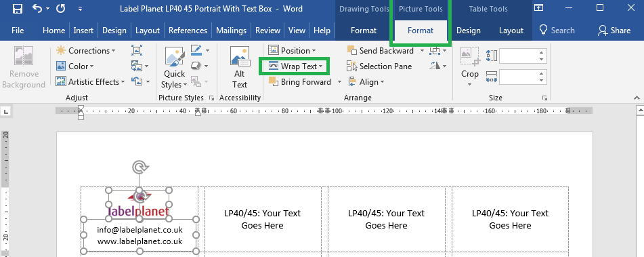Open the Table Tools Layout tab
Viewport: 644px width, 257px height.
511,31
